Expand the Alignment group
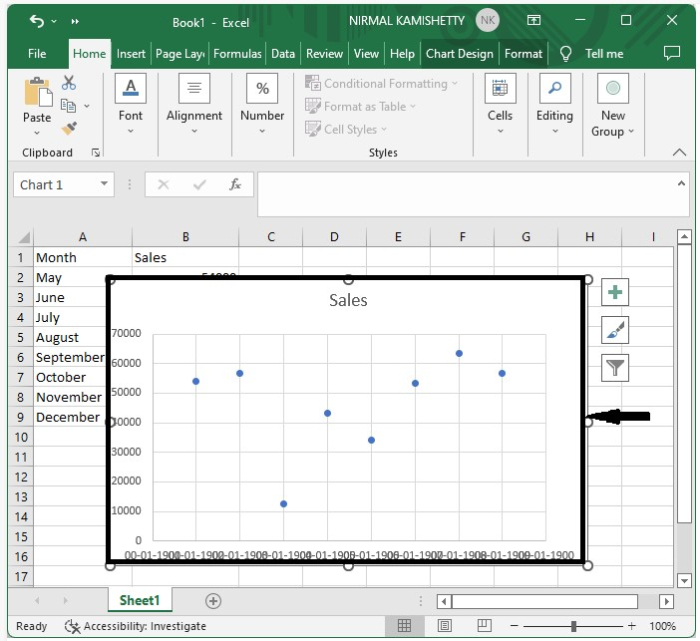 click(x=194, y=104)
